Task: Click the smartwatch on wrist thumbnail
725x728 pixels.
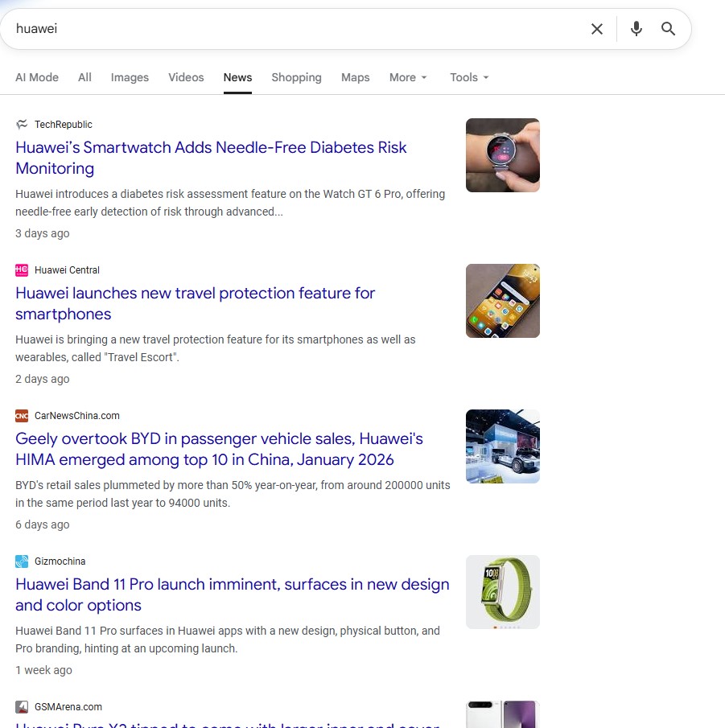Action: click(x=503, y=155)
